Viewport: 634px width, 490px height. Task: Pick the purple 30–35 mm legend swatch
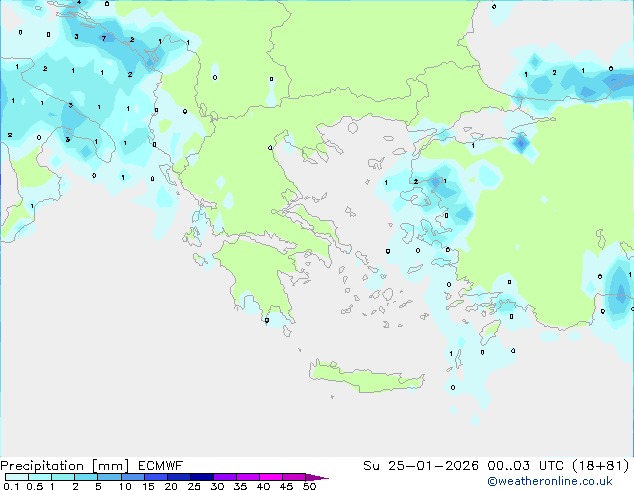pyautogui.click(x=224, y=478)
